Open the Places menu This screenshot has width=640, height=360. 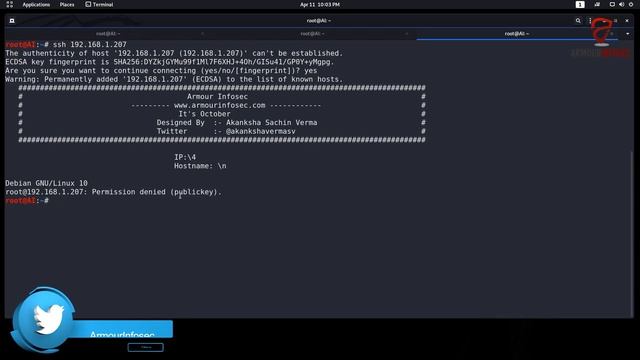(x=67, y=4)
